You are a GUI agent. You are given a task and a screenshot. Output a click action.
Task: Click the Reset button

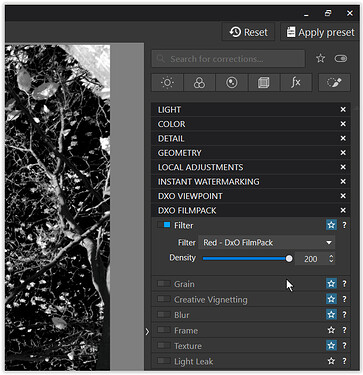249,32
